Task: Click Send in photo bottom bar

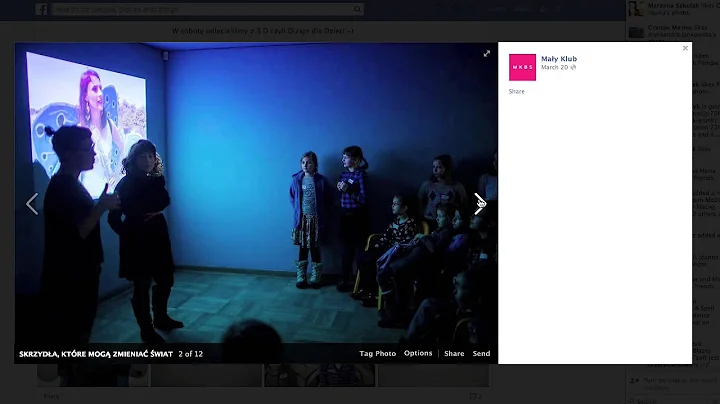Action: coord(481,354)
